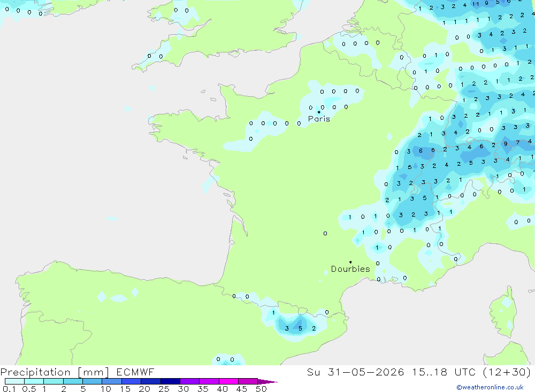Click the 35–40 mm legend color box
Viewport: 535px width, 392px height.
[209, 381]
